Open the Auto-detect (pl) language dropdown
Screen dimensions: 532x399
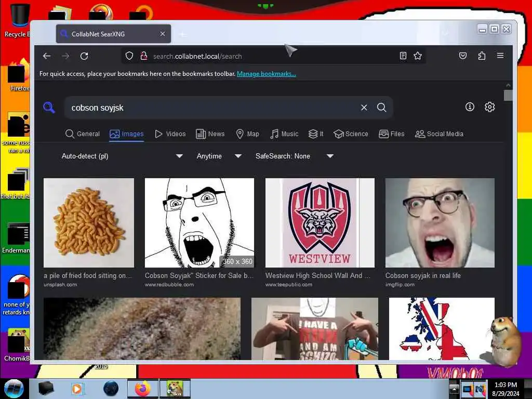122,156
